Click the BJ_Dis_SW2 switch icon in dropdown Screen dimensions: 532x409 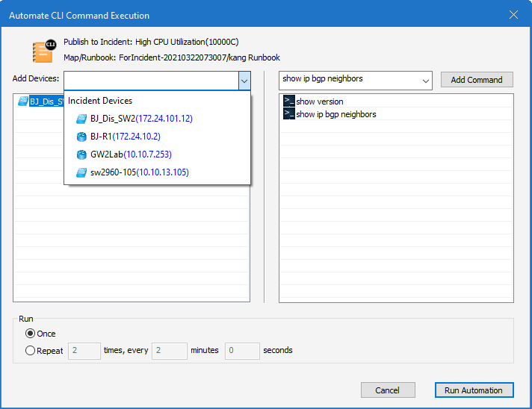81,119
